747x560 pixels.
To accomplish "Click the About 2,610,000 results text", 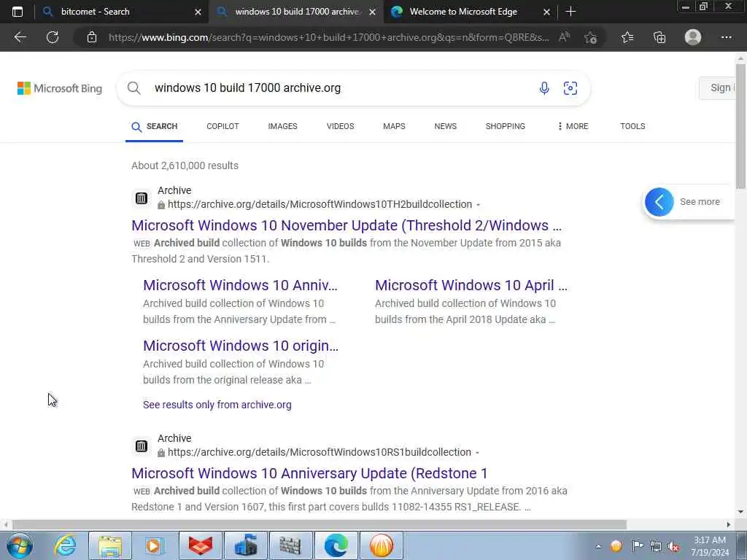I will click(x=185, y=166).
